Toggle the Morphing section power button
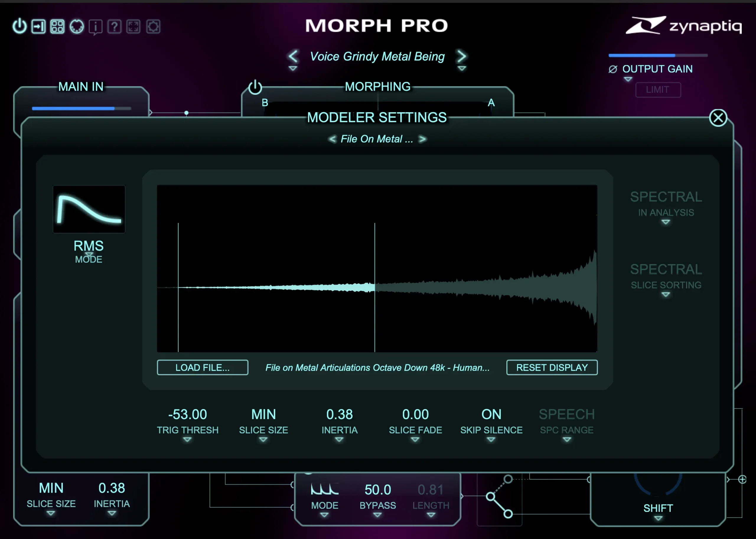The height and width of the screenshot is (539, 756). (255, 87)
